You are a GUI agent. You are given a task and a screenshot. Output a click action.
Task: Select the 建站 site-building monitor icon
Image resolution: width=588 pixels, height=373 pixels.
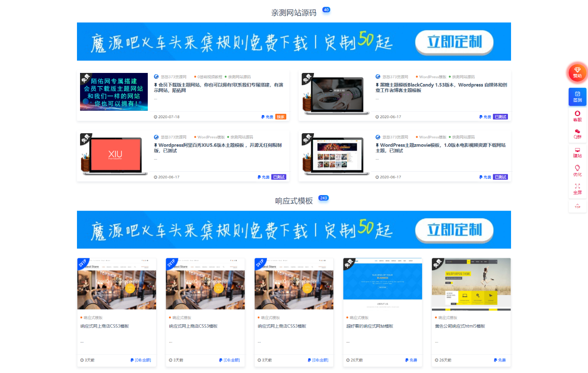tap(577, 153)
